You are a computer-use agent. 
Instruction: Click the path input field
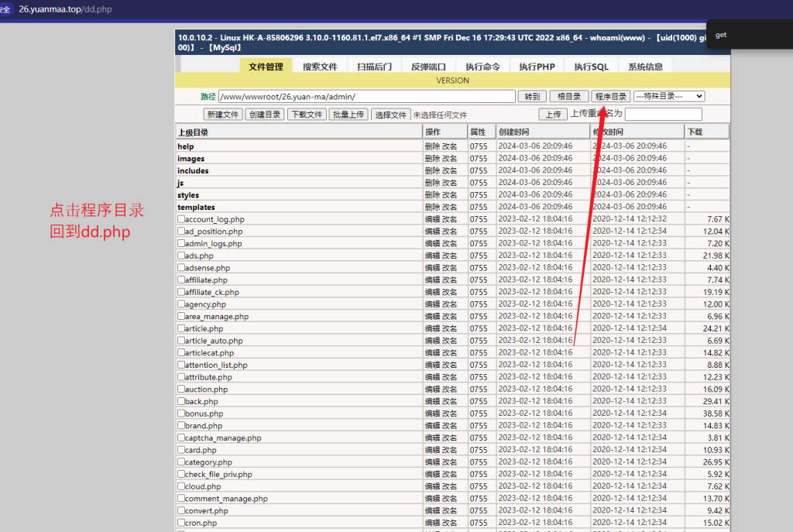[366, 96]
